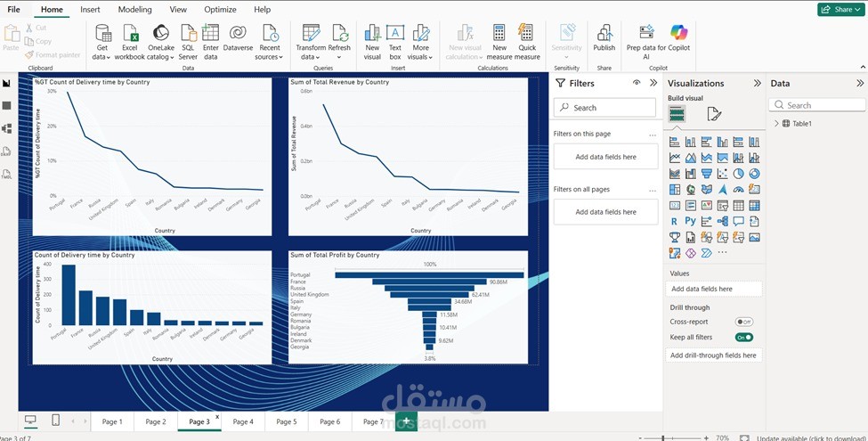868x441 pixels.
Task: Switch to the Modeling ribbon tab
Action: click(135, 10)
